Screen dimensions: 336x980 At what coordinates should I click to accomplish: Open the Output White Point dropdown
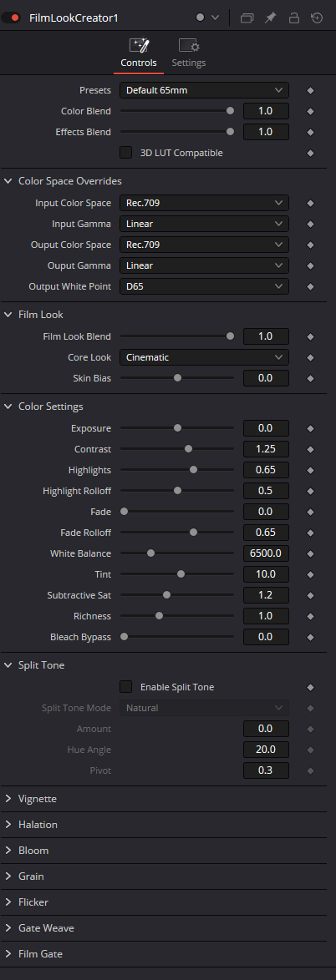(x=204, y=286)
